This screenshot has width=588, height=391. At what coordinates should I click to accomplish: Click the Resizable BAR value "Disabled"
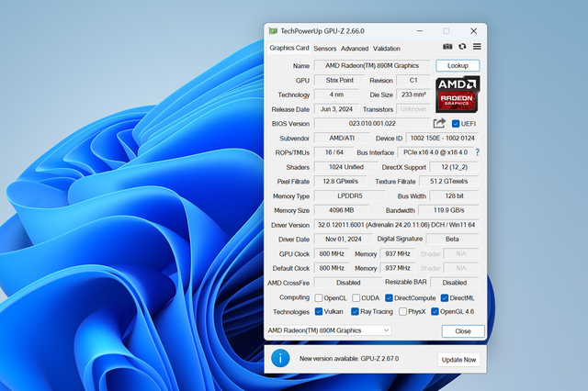click(x=455, y=283)
